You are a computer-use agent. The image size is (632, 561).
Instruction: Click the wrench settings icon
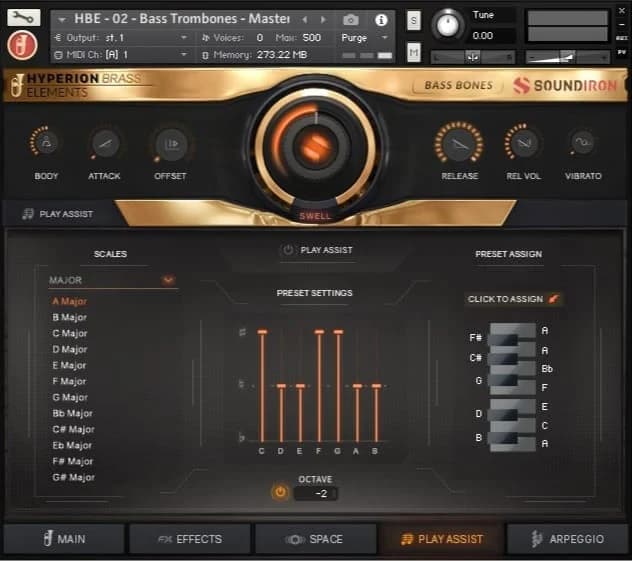(23, 17)
